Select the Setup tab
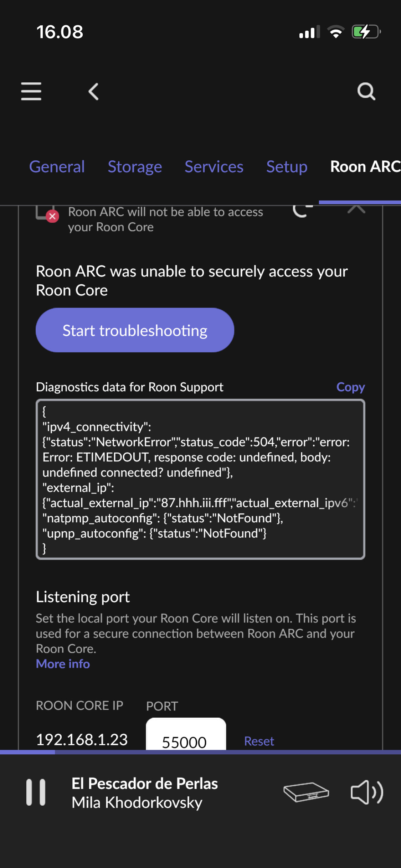Screen dimensions: 401x868 (287, 167)
